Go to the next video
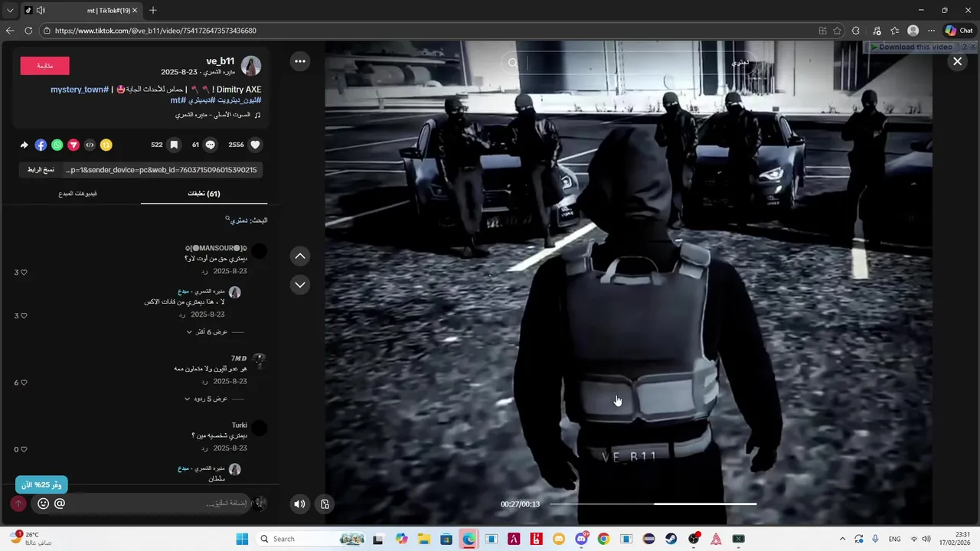Viewport: 980px width, 551px height. [300, 285]
